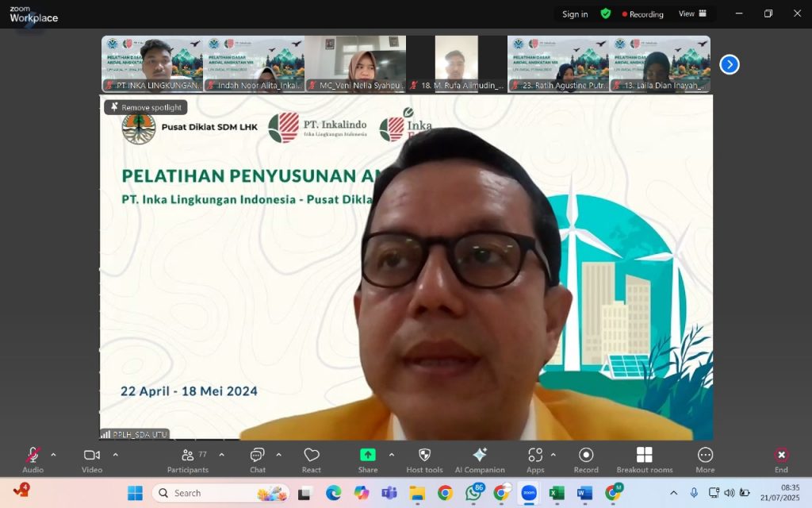Select 23. Ratih Agustine Putr thumbnail
Screen dimensions: 812x508
tap(558, 63)
